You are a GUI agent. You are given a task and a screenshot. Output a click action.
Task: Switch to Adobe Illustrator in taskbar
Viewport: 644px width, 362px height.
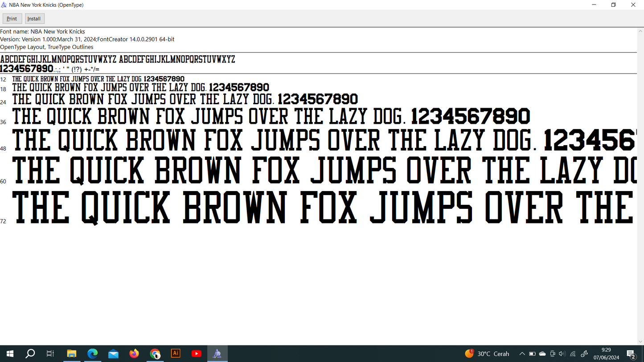[176, 354]
